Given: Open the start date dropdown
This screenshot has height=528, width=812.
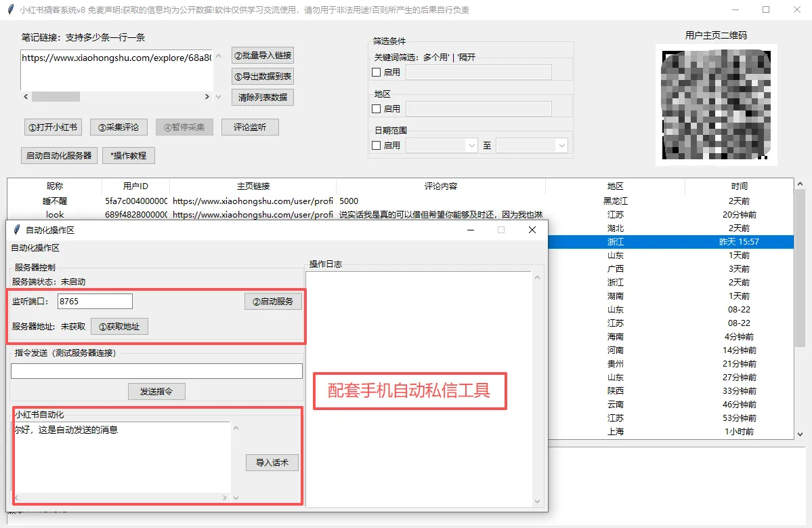Looking at the screenshot, I should [x=471, y=146].
